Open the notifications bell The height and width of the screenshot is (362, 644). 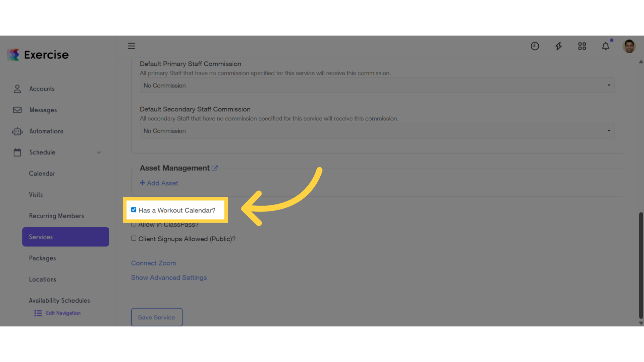click(605, 46)
